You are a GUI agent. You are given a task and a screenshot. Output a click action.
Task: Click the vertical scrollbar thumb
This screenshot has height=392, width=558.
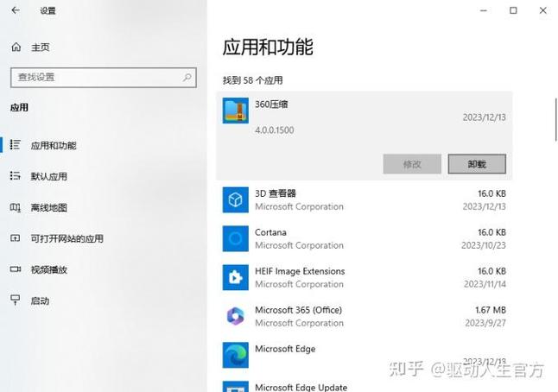pos(555,119)
